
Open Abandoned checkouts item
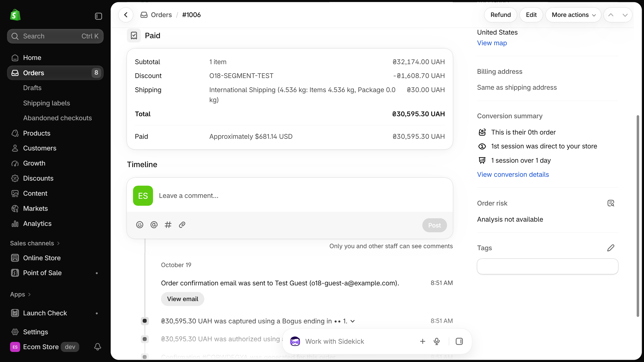(x=58, y=118)
